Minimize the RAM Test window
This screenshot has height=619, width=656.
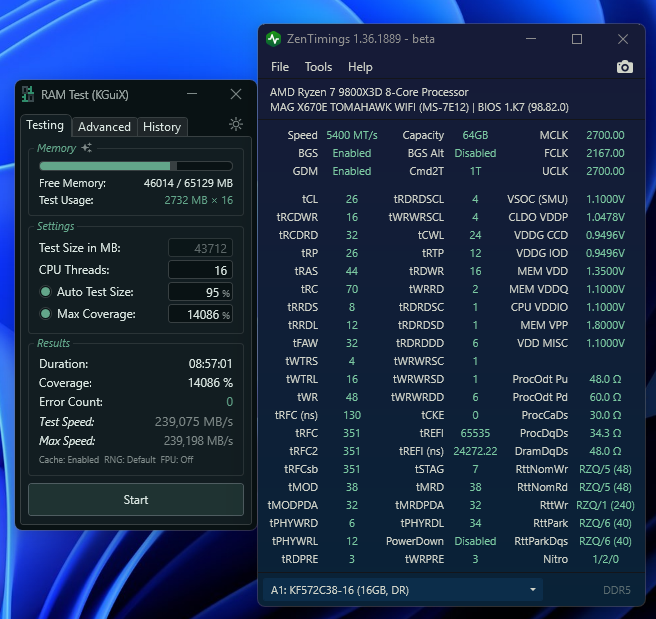click(192, 94)
